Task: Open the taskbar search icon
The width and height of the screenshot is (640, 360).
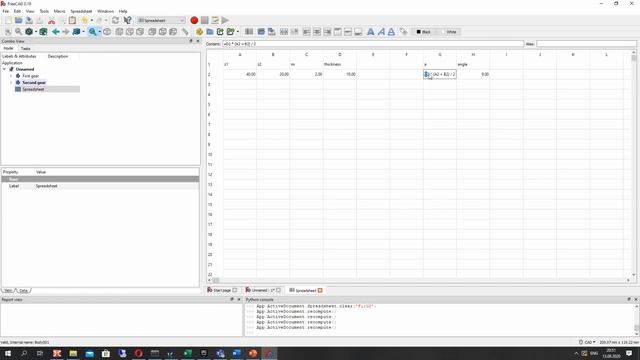Action: tap(24, 353)
